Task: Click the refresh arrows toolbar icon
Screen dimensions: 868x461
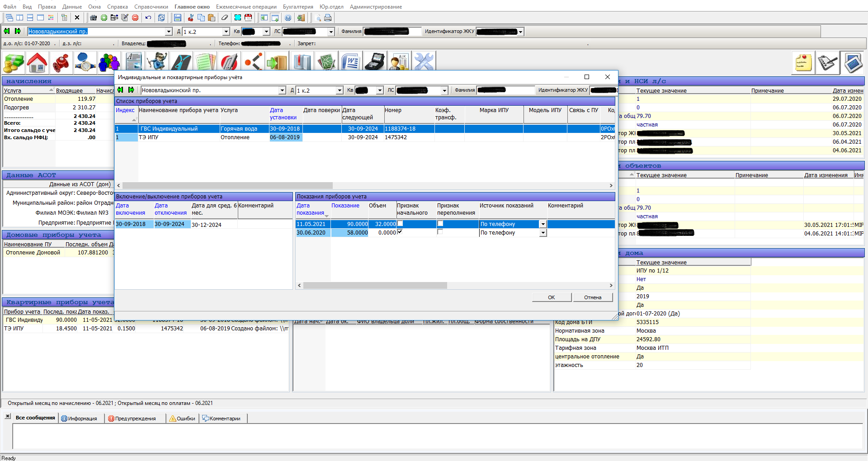Action: (161, 18)
